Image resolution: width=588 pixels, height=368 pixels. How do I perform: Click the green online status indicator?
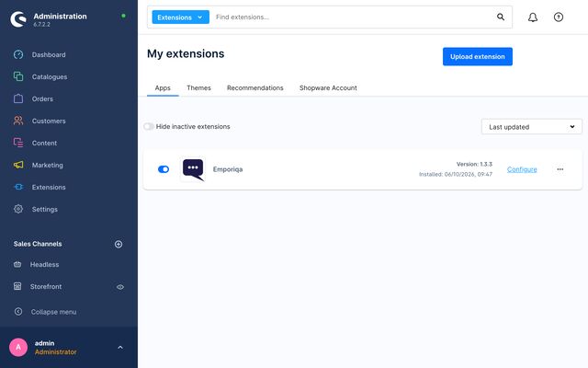(x=123, y=16)
